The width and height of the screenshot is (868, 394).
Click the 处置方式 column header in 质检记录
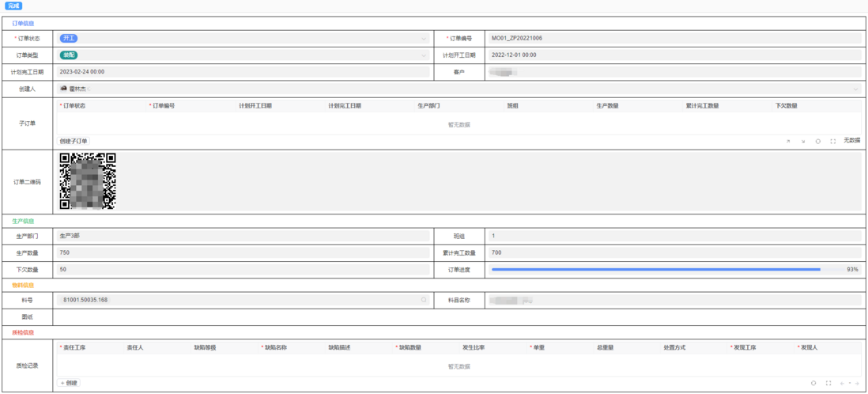tap(674, 347)
